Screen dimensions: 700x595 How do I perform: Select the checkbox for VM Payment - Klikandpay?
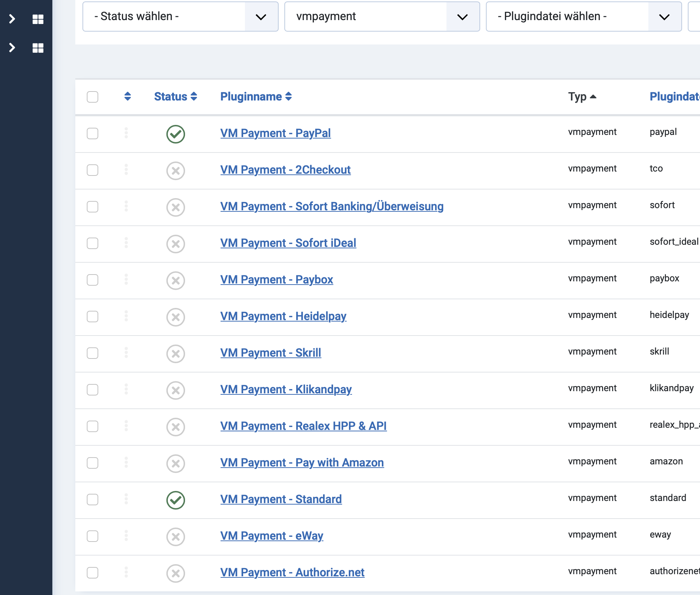click(93, 389)
